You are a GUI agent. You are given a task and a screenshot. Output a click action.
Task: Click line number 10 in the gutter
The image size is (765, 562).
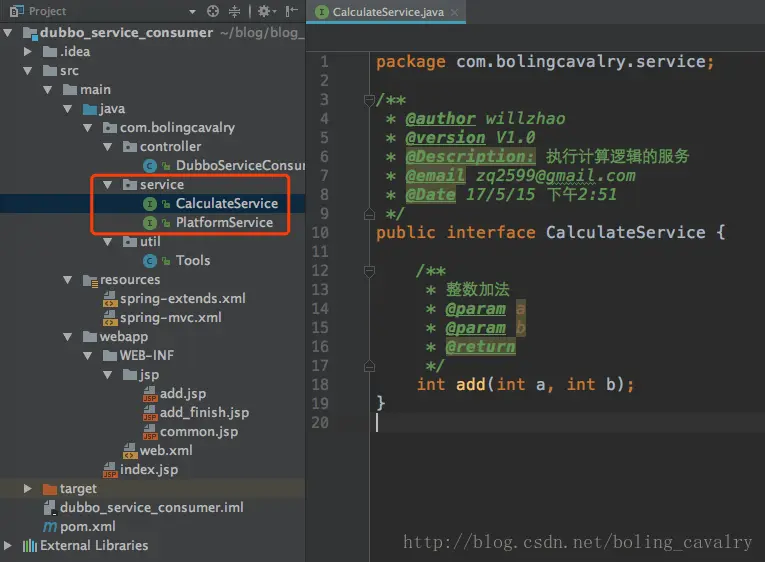click(320, 233)
